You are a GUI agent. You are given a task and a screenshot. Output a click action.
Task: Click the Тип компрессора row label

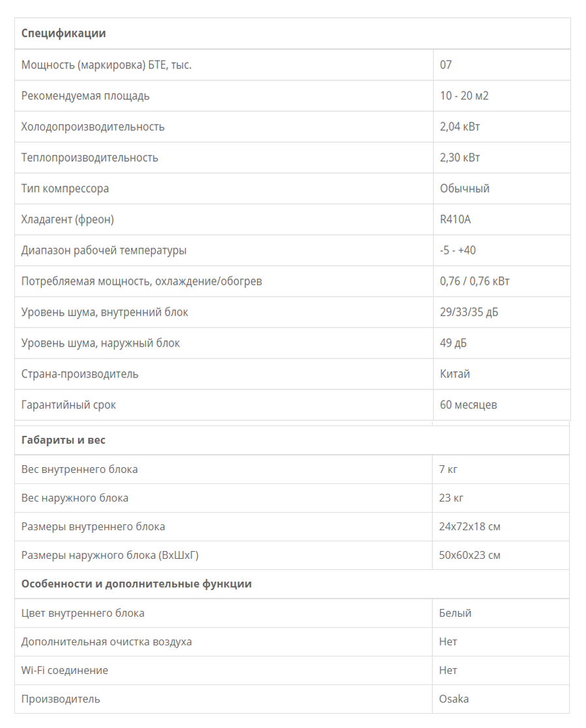point(65,189)
